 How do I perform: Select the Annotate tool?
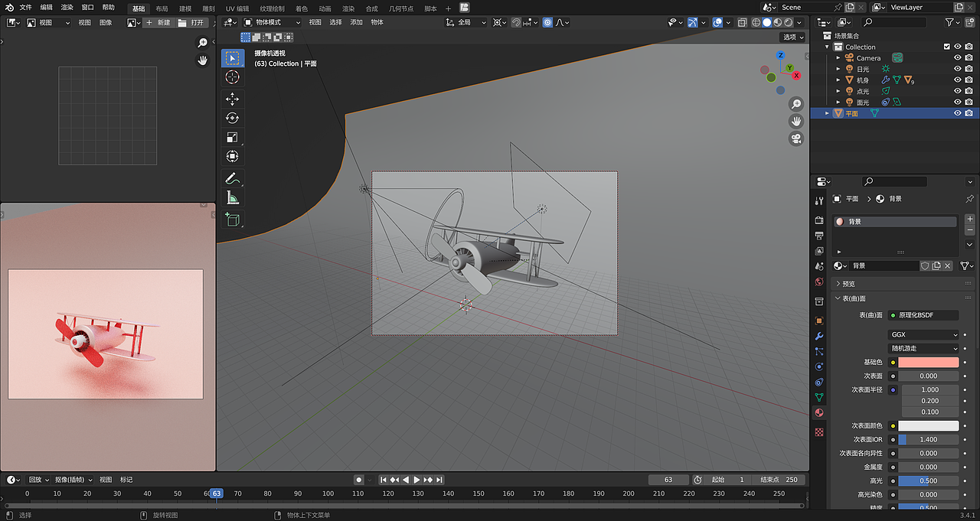click(232, 178)
